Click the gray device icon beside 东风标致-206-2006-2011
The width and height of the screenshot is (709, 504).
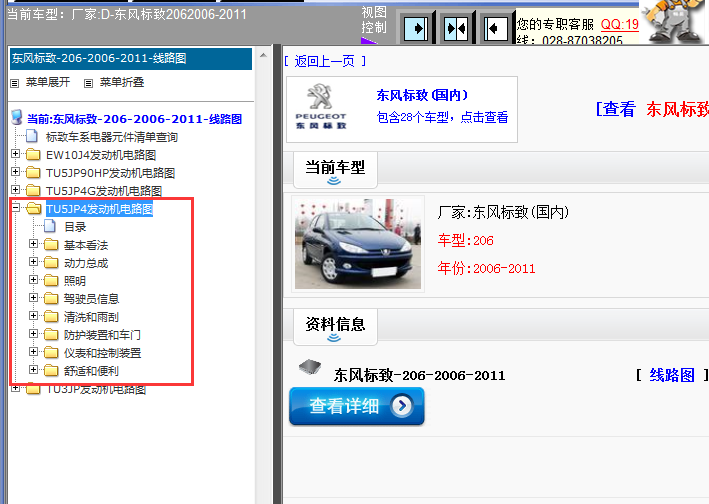(x=310, y=366)
